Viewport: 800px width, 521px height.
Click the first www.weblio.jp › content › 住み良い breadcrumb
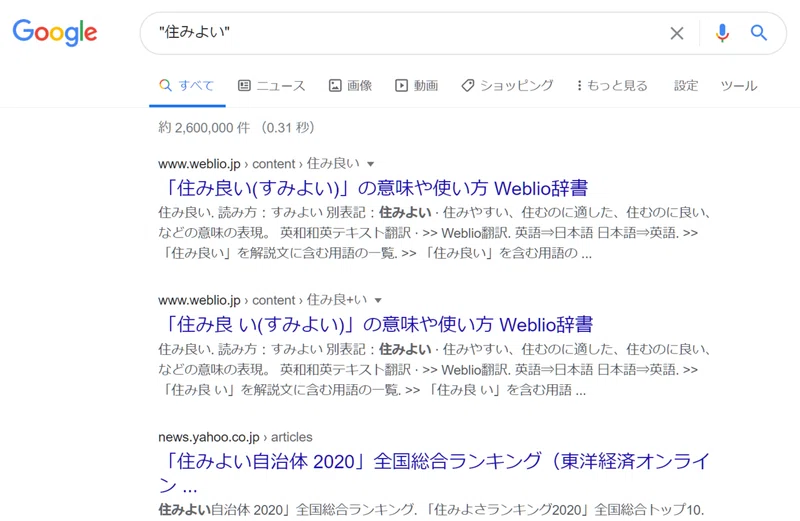[259, 164]
